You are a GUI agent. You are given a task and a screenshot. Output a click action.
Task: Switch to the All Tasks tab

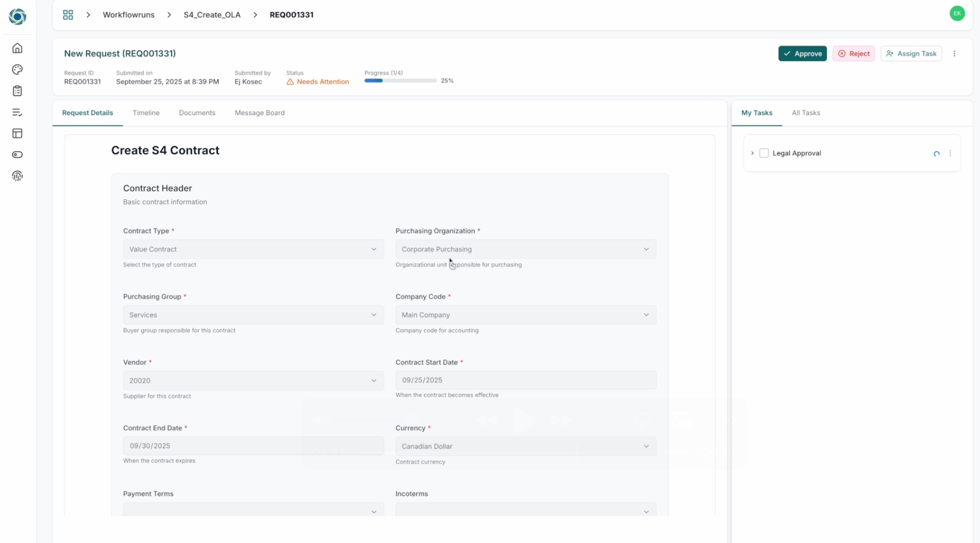(806, 113)
